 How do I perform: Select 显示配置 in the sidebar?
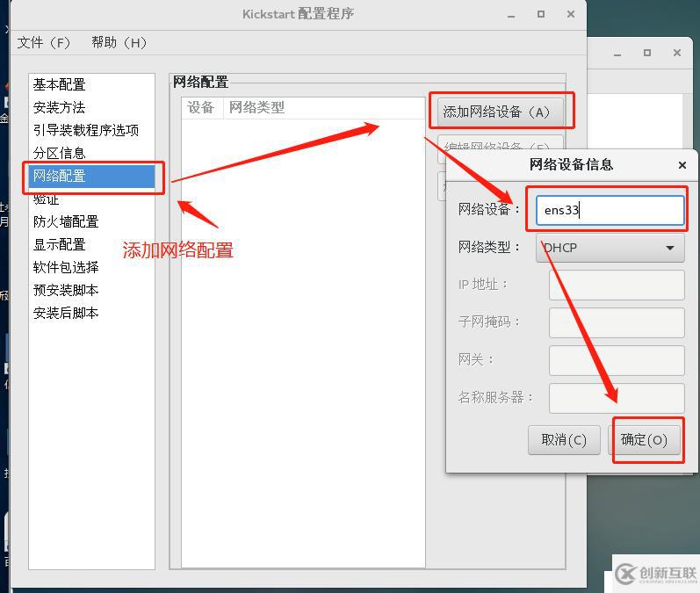click(x=91, y=244)
